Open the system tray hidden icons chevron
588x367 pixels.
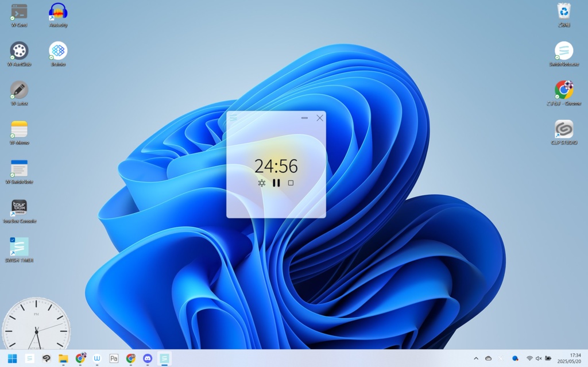[x=475, y=359]
